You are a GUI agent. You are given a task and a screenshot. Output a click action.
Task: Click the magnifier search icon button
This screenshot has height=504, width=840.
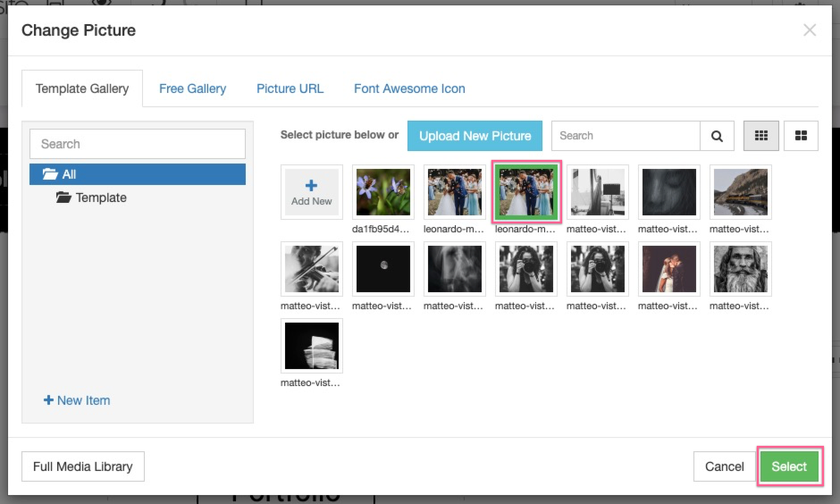[x=717, y=136]
